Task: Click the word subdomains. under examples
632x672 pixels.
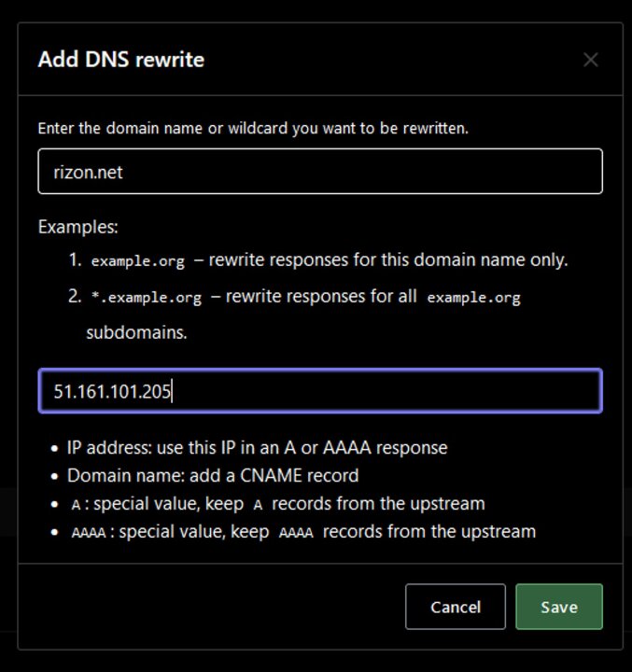Action: coord(137,332)
